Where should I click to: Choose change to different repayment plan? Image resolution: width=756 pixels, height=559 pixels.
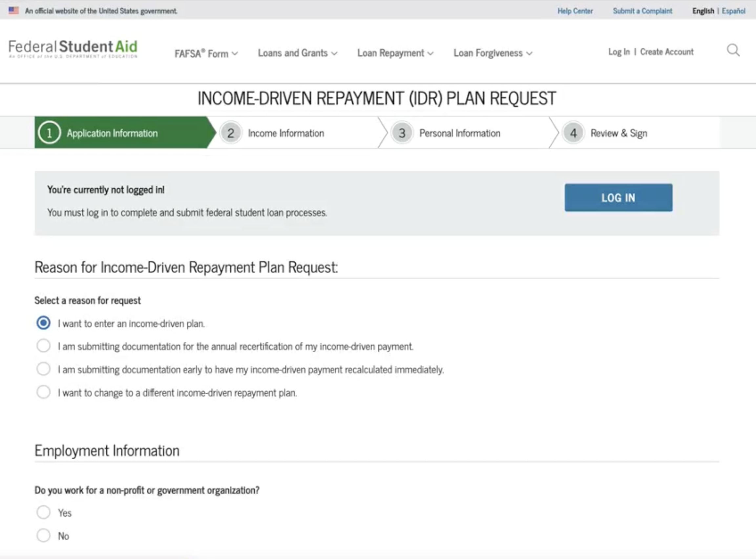click(x=43, y=392)
